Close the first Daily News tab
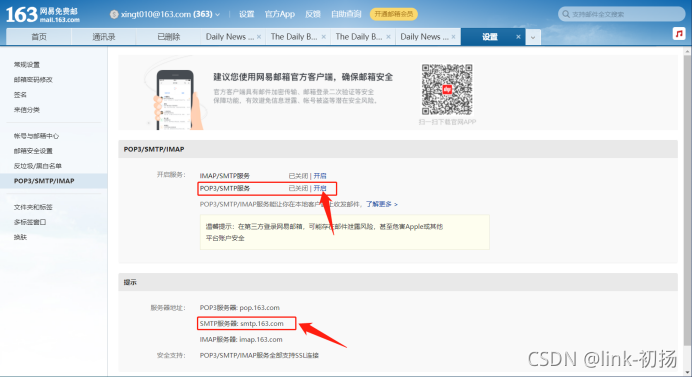The width and height of the screenshot is (692, 377). tap(259, 37)
